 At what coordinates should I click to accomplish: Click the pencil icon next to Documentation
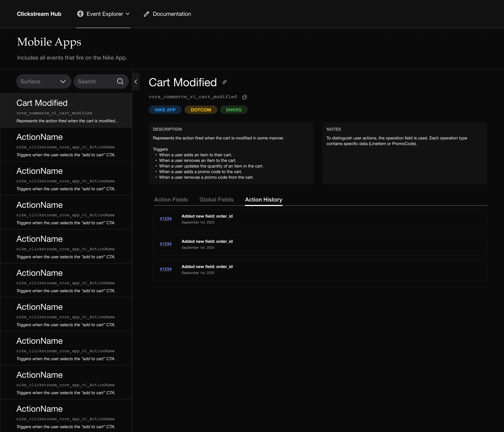pyautogui.click(x=146, y=14)
